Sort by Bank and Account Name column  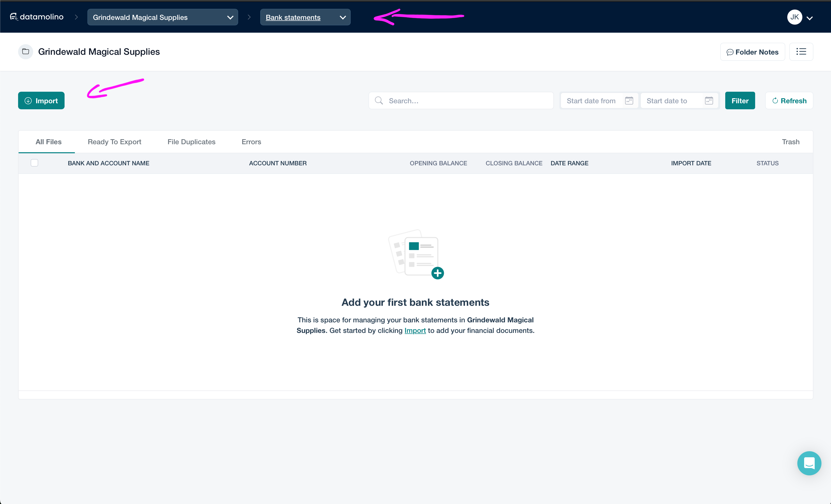tap(109, 163)
